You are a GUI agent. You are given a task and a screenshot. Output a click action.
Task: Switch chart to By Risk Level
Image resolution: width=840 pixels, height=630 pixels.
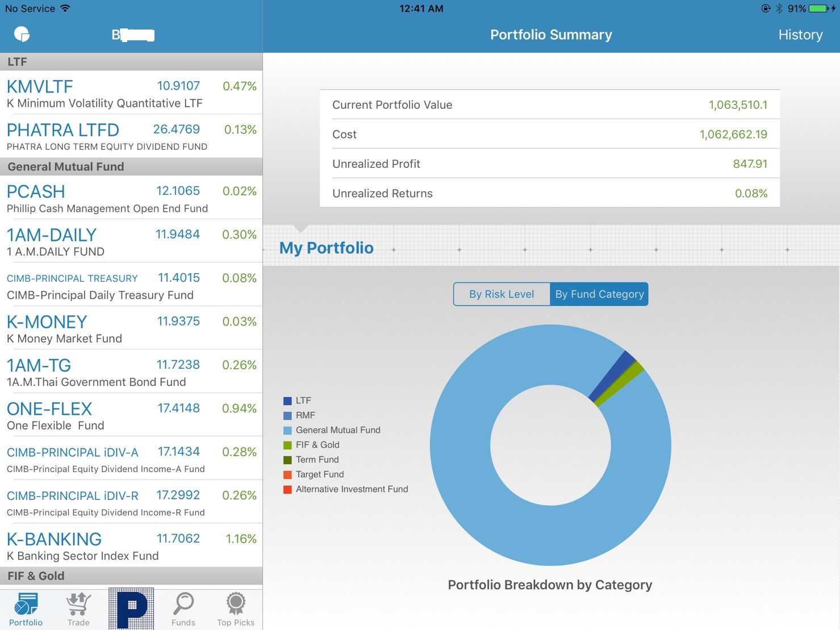coord(502,294)
